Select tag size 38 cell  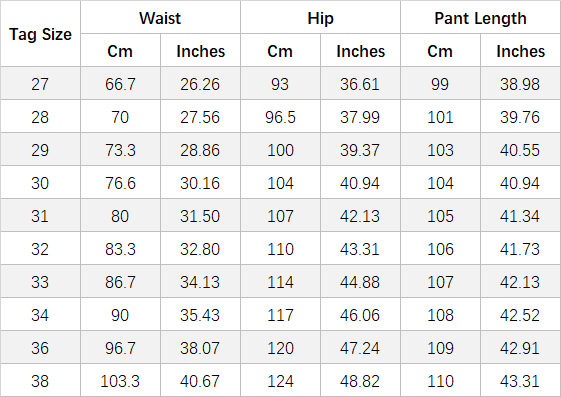[x=40, y=380]
